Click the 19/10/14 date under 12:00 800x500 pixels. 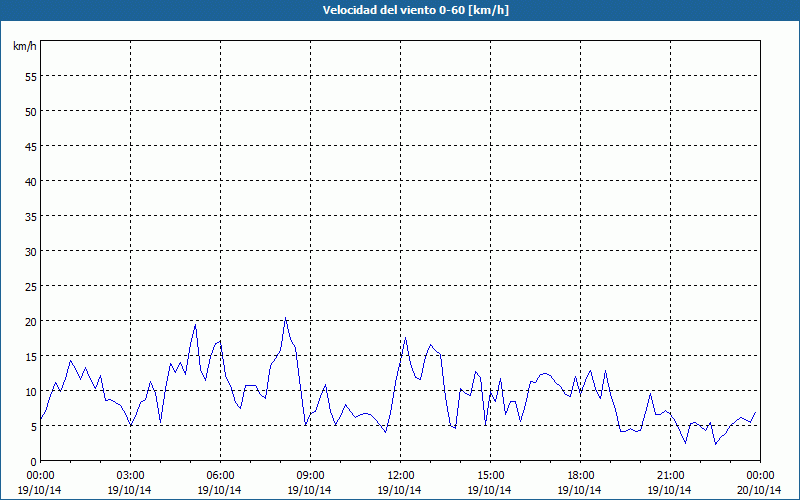(x=399, y=490)
